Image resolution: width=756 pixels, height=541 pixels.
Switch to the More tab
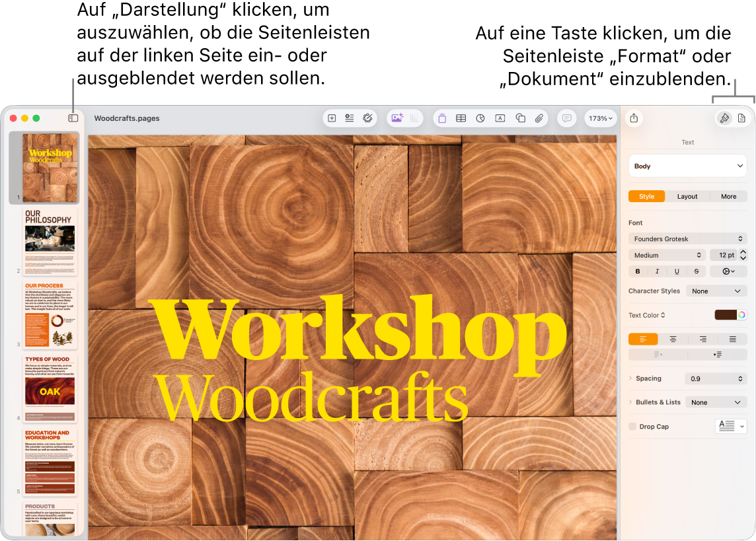[728, 197]
